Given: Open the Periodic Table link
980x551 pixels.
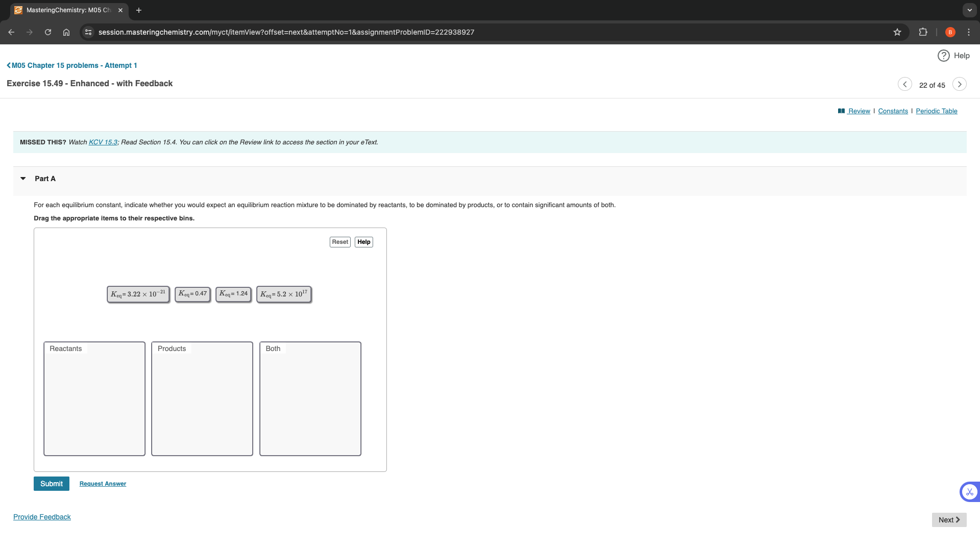Looking at the screenshot, I should tap(936, 111).
